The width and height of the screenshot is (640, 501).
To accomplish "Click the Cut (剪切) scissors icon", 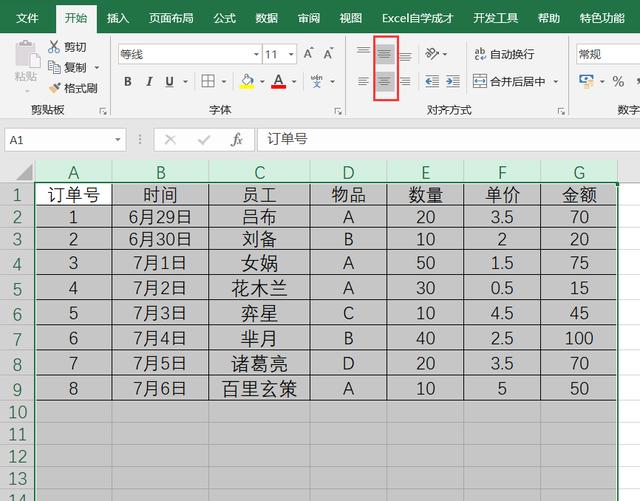I will tap(53, 47).
